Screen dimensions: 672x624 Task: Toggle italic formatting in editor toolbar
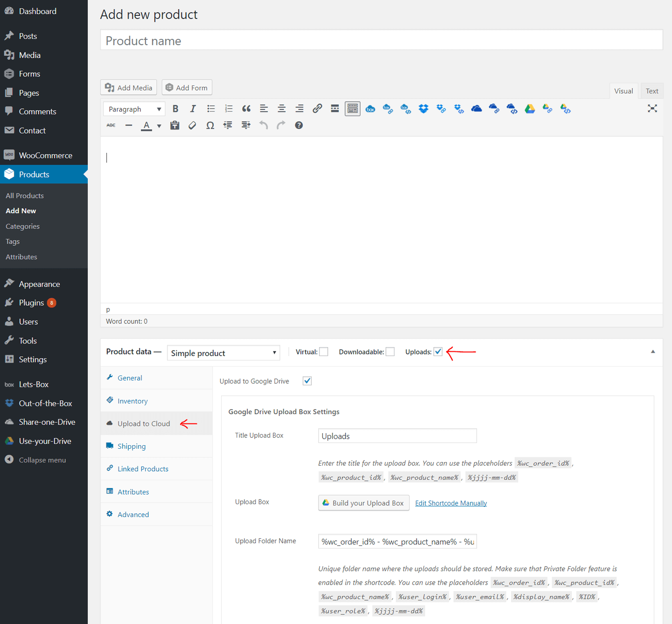pos(193,109)
